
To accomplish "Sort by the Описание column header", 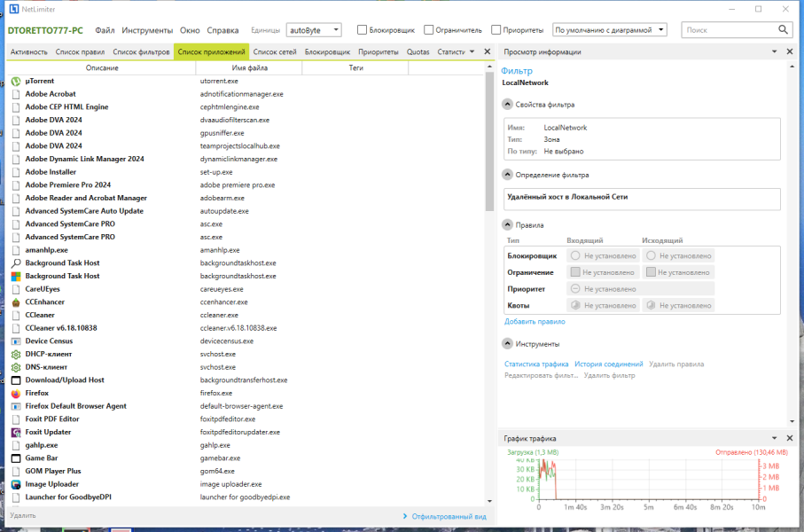I will click(x=102, y=67).
